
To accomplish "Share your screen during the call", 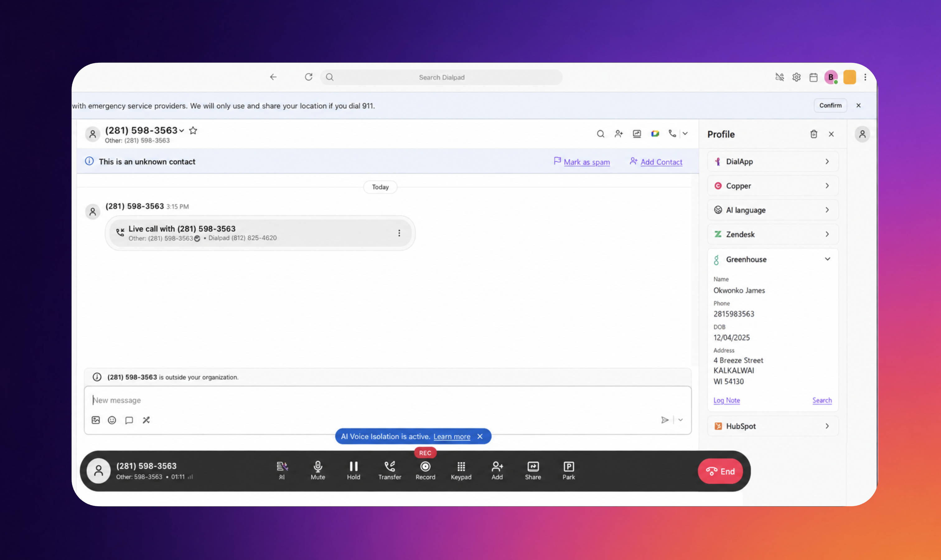I will click(x=533, y=470).
